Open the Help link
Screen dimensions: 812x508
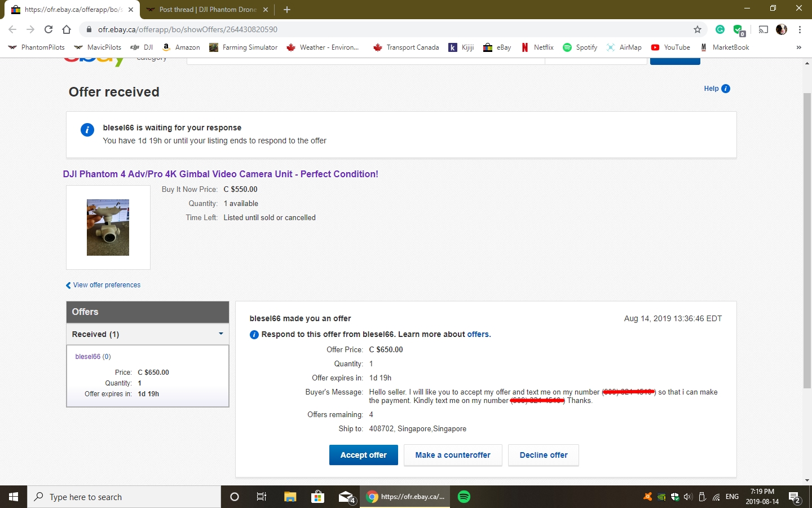(x=717, y=89)
